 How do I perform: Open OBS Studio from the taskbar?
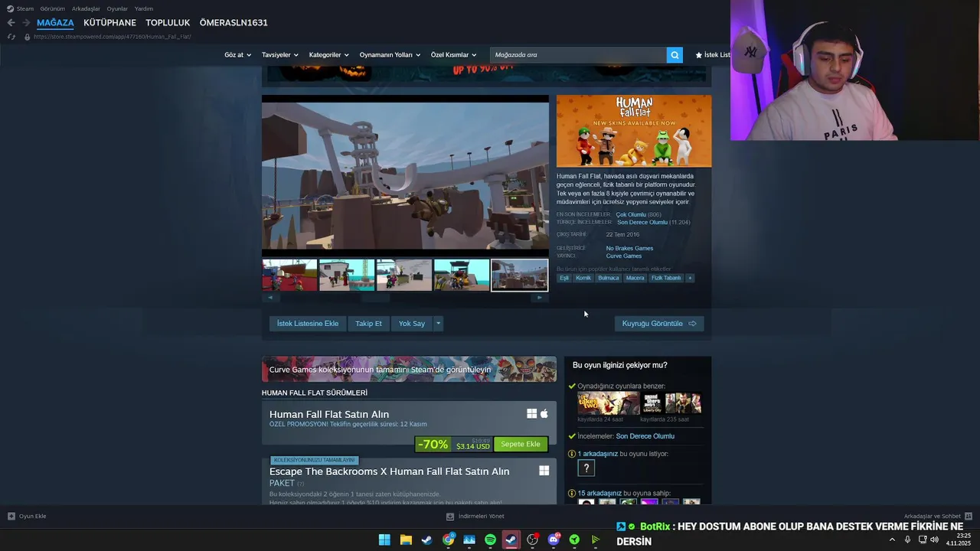[x=532, y=540]
